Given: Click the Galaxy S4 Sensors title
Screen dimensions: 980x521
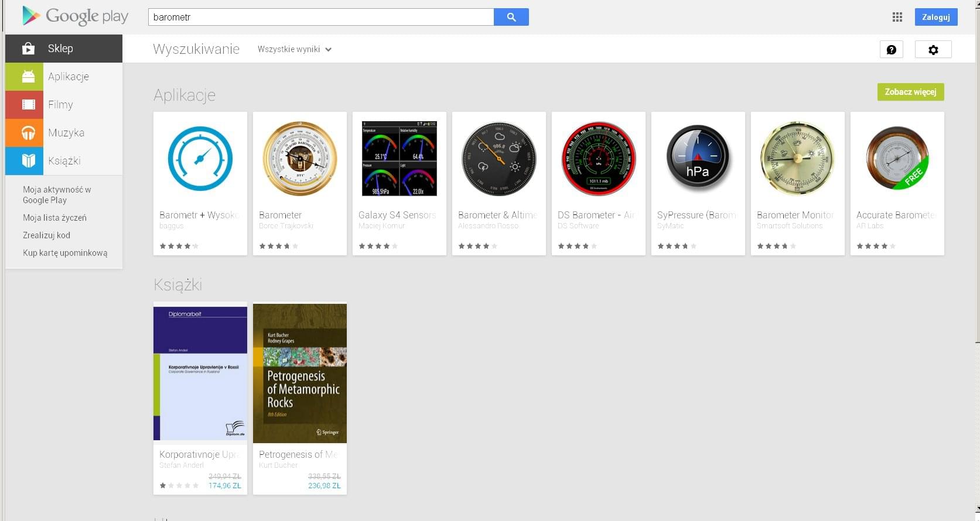Looking at the screenshot, I should pos(397,215).
